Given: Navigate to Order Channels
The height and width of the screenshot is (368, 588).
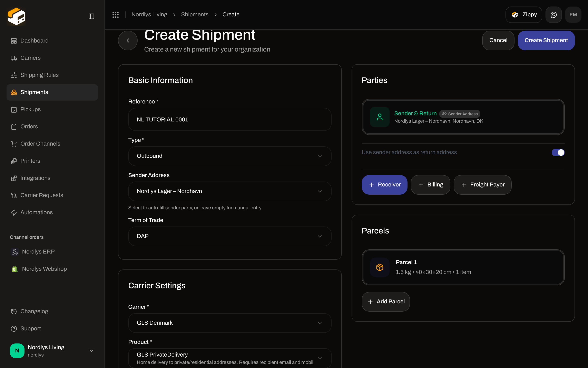Looking at the screenshot, I should coord(52,144).
